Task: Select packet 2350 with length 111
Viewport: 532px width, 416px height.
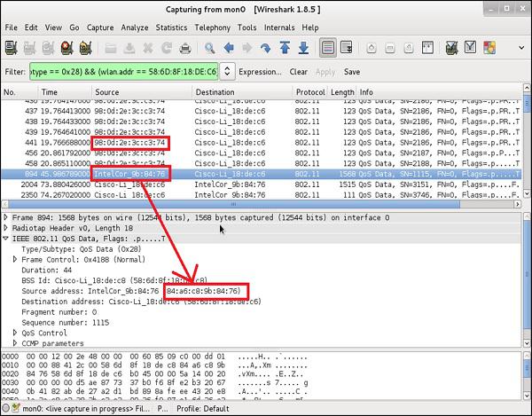Action: pos(262,195)
